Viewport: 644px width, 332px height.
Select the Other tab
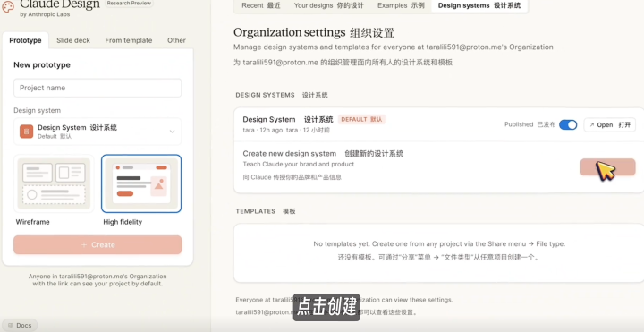(x=176, y=40)
